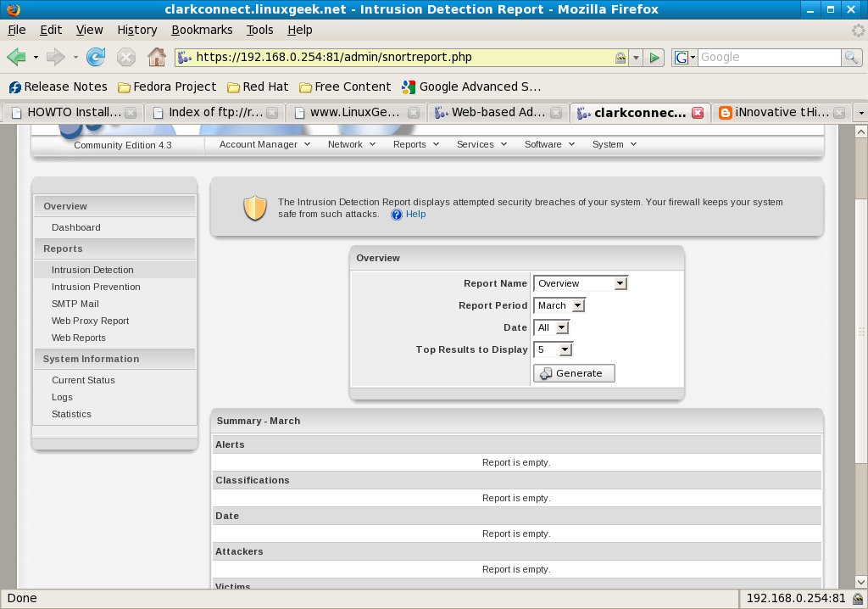Expand the Reports navigation menu
868x609 pixels.
click(415, 144)
